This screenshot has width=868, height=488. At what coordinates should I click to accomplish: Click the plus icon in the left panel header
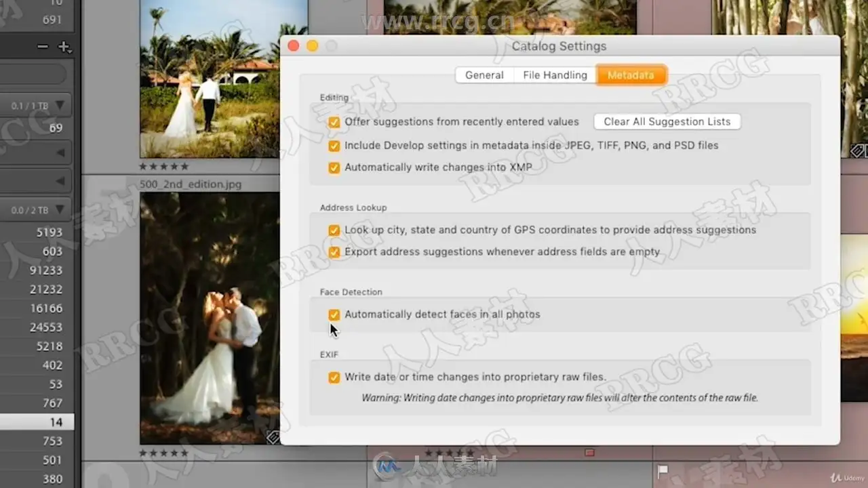64,47
